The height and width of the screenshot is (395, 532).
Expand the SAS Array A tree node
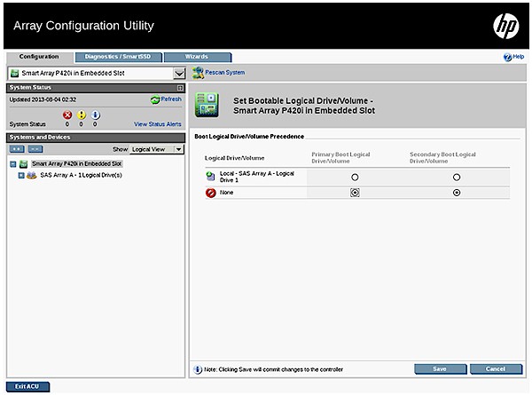pos(20,176)
